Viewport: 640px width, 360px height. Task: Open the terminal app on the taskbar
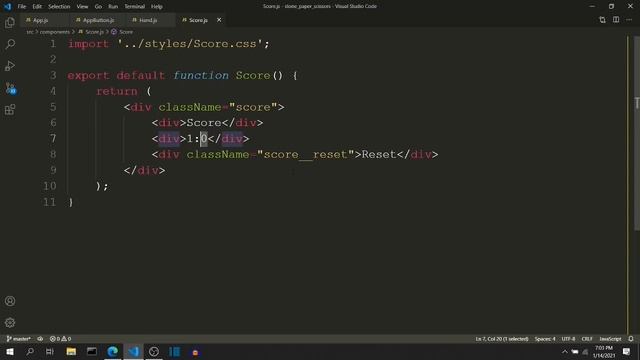tap(92, 351)
